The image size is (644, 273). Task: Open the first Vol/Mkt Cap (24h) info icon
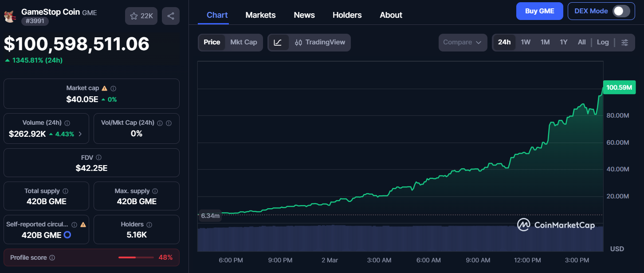point(160,123)
